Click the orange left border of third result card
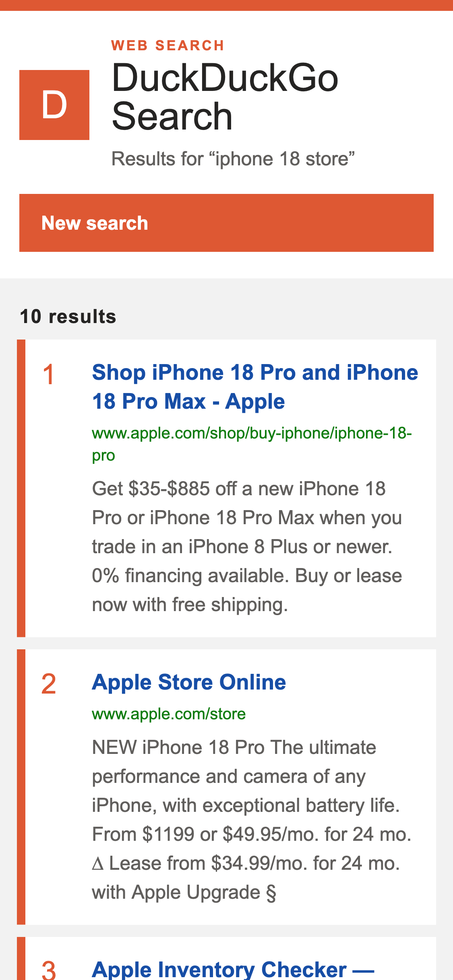The image size is (453, 980). click(x=21, y=959)
